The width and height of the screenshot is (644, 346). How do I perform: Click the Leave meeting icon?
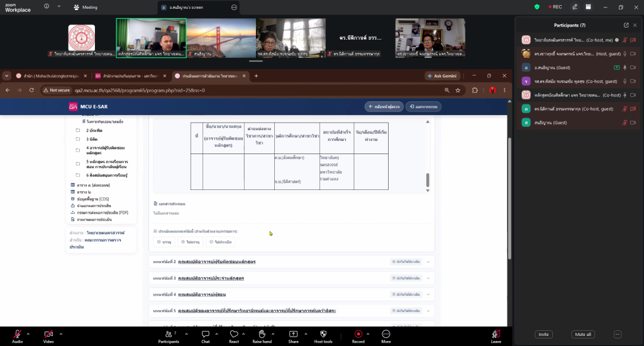point(496,334)
